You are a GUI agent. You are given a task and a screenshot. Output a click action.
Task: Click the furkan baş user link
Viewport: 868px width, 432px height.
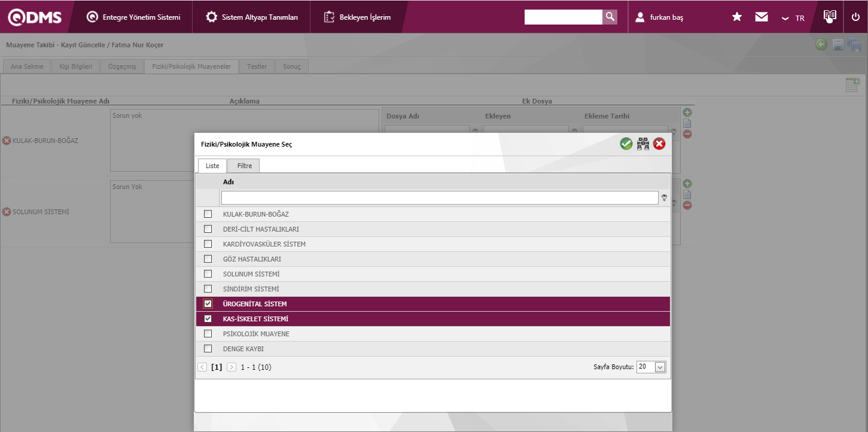click(666, 17)
